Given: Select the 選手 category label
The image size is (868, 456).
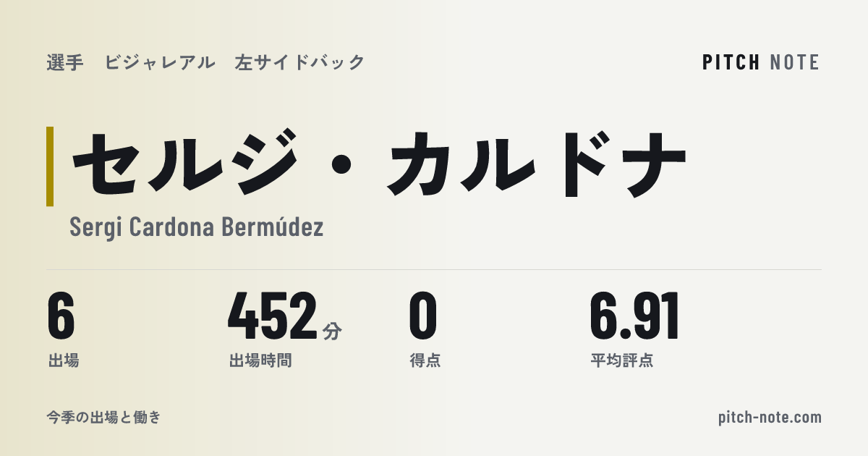Looking at the screenshot, I should coord(65,62).
